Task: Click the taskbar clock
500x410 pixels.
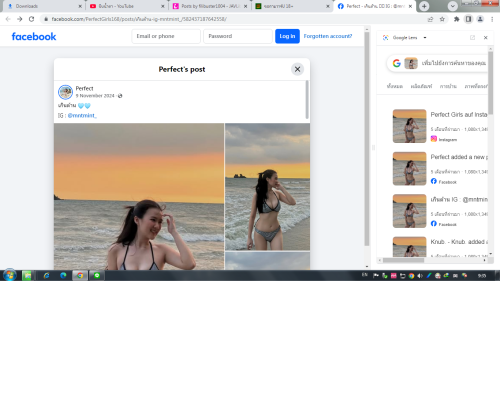Action: [x=482, y=276]
